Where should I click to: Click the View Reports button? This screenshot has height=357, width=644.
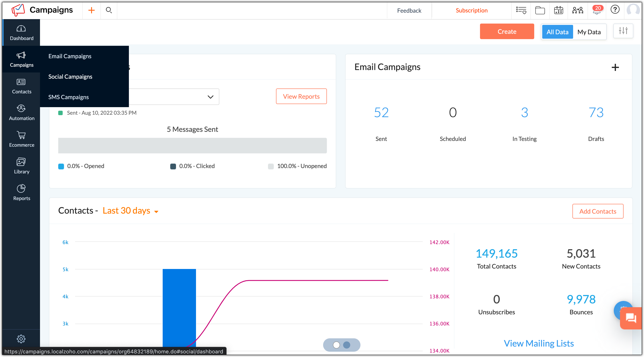tap(301, 96)
